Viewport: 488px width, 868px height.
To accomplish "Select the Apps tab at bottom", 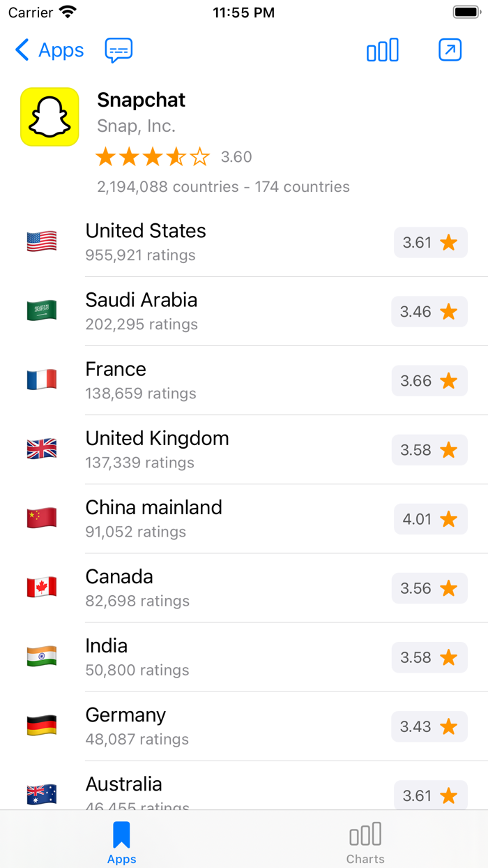I will [x=122, y=841].
